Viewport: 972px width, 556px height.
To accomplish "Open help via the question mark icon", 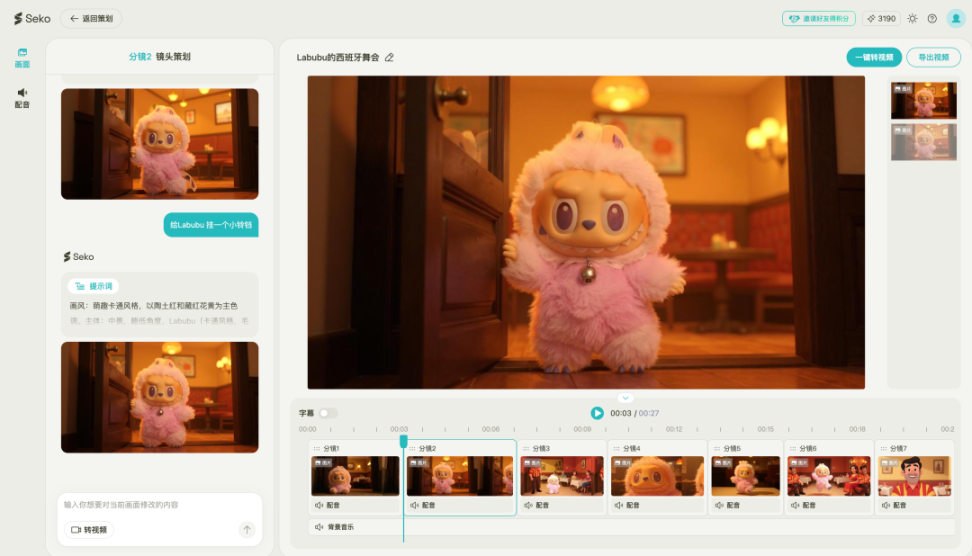I will [932, 18].
